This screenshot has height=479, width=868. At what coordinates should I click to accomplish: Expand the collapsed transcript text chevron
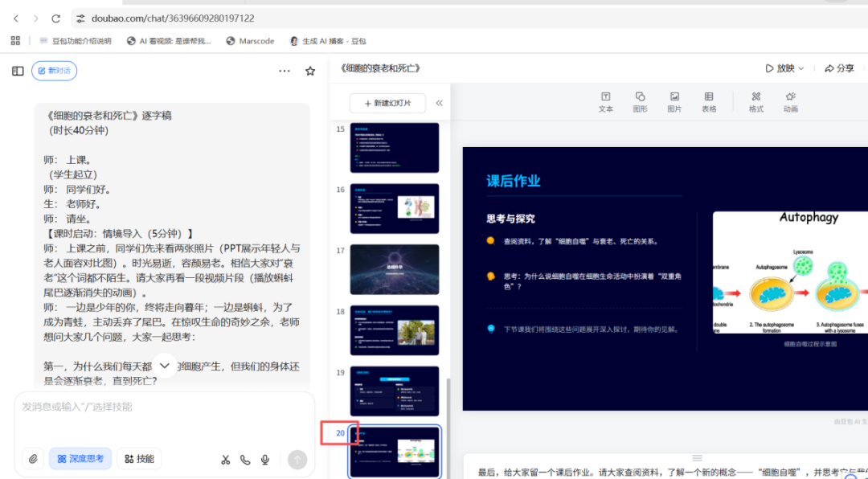[x=164, y=365]
